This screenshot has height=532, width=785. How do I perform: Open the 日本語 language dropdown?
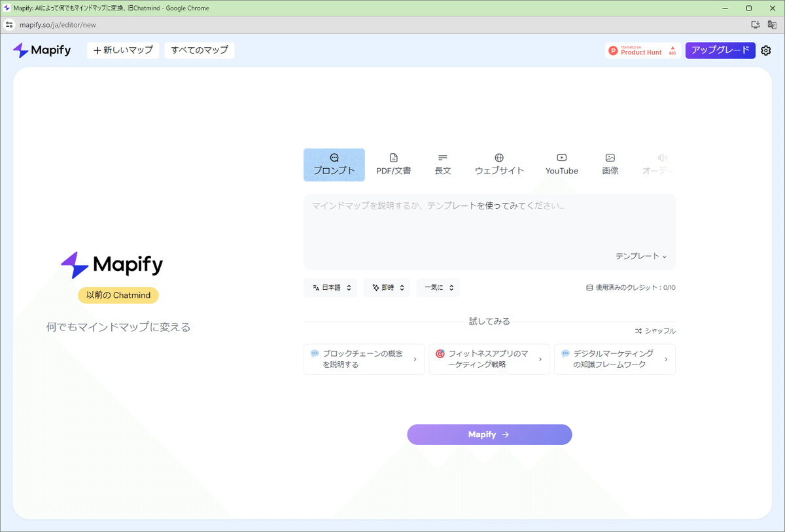tap(330, 287)
